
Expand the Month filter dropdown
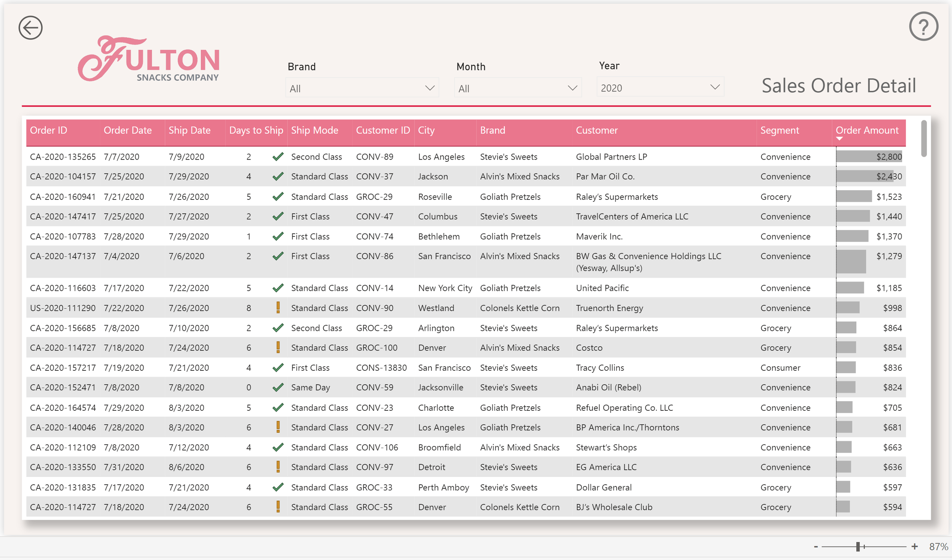(518, 87)
